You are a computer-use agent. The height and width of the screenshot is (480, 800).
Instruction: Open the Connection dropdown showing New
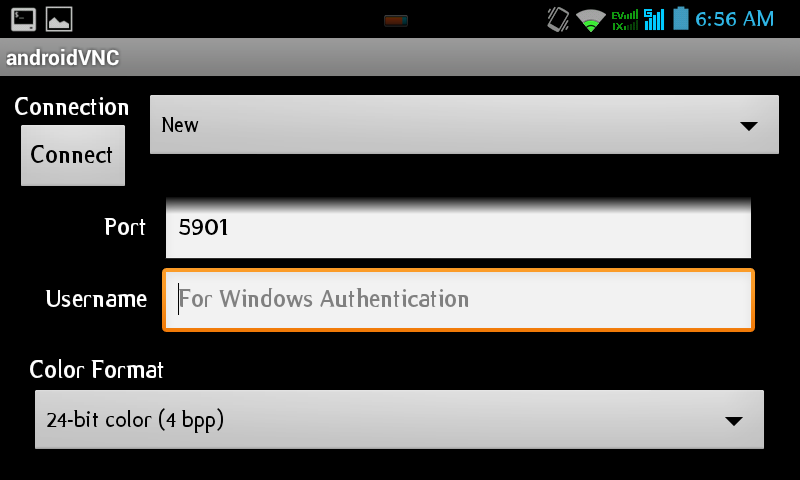point(464,124)
